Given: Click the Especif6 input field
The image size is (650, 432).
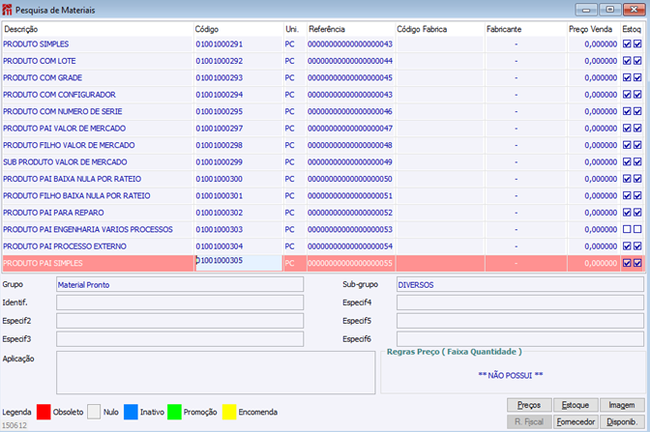Looking at the screenshot, I should [x=520, y=339].
